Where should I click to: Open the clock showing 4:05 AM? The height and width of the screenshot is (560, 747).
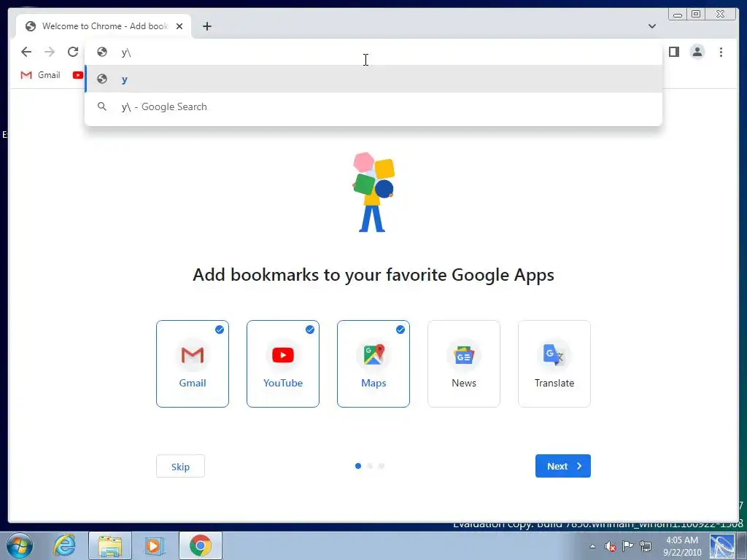pos(682,546)
